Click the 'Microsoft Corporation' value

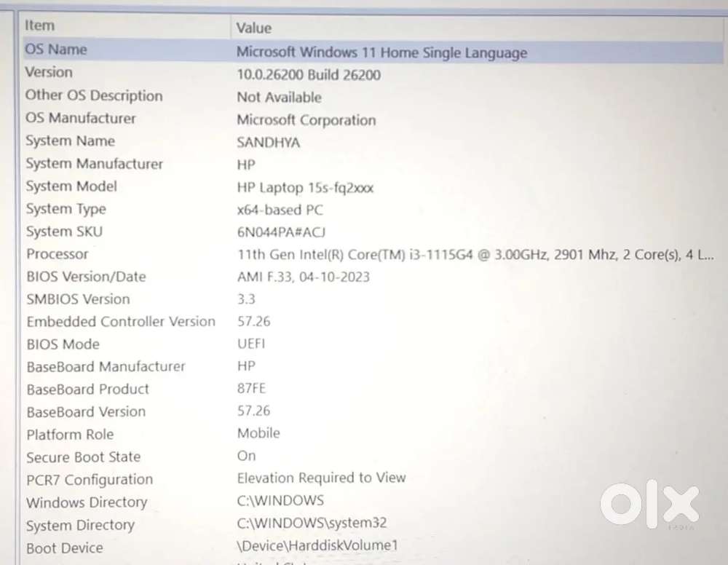point(306,120)
